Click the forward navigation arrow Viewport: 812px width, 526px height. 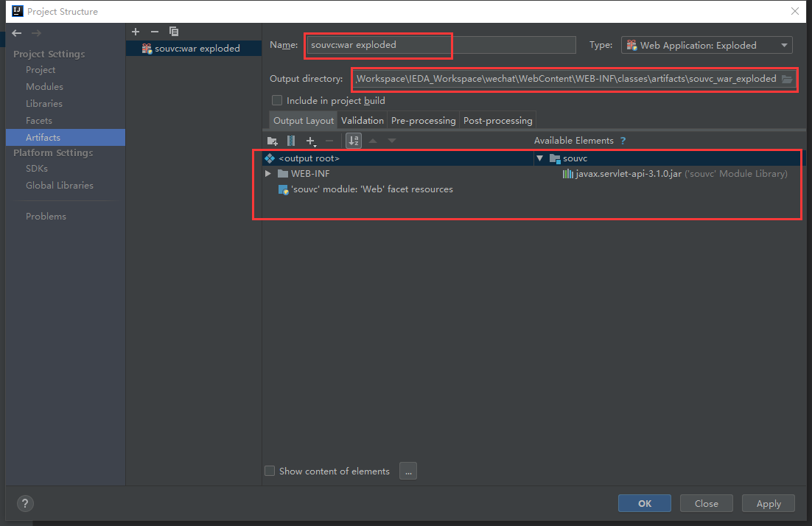tap(36, 33)
